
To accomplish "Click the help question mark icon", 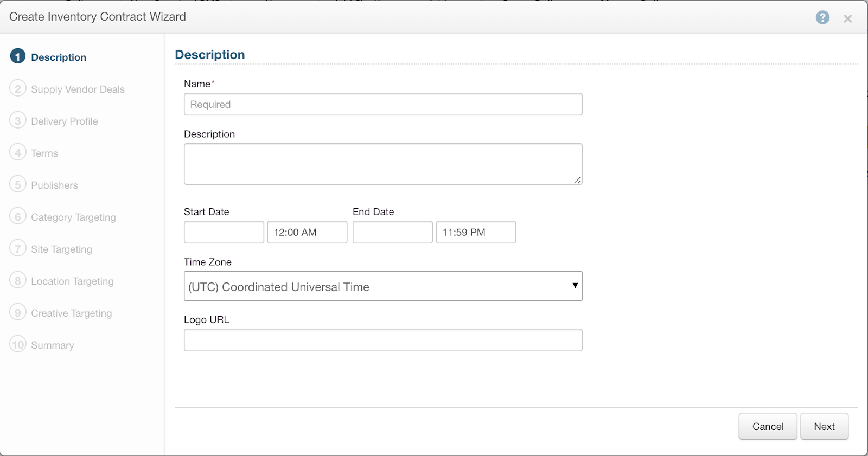I will pyautogui.click(x=822, y=17).
